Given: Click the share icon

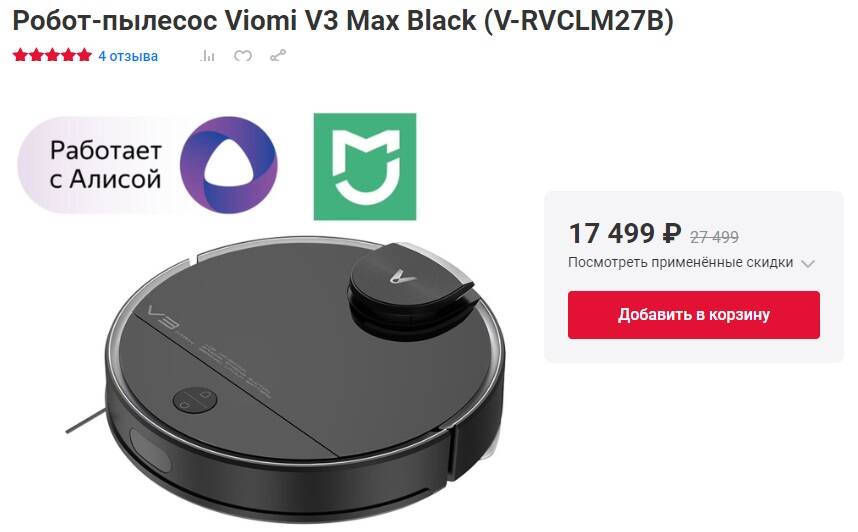Looking at the screenshot, I should click(278, 56).
